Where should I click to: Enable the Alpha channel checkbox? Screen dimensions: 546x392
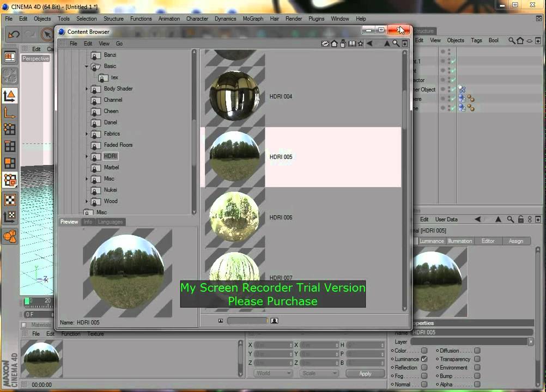(x=477, y=384)
